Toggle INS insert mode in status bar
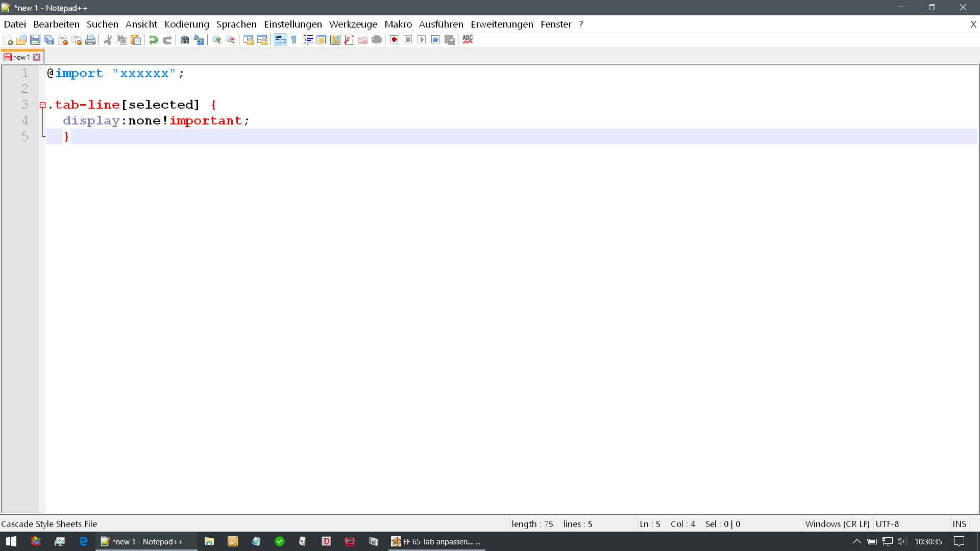Image resolution: width=980 pixels, height=551 pixels. [x=959, y=524]
